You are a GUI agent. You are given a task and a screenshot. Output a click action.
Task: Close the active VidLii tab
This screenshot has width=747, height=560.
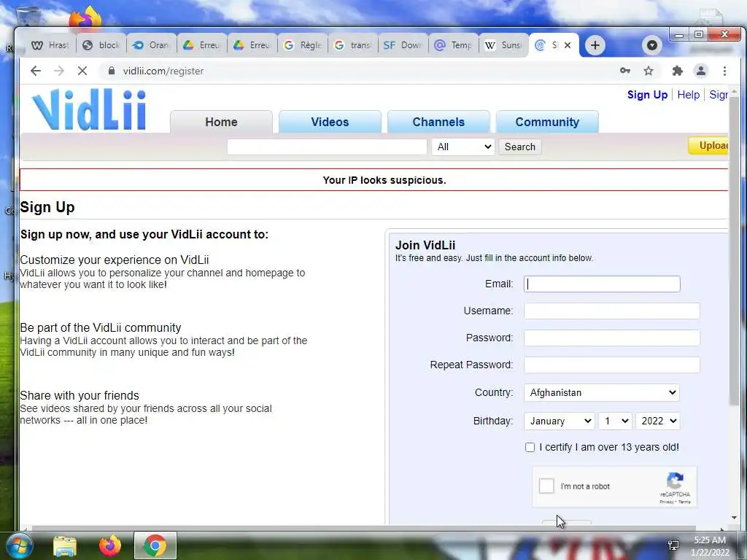[x=568, y=45]
